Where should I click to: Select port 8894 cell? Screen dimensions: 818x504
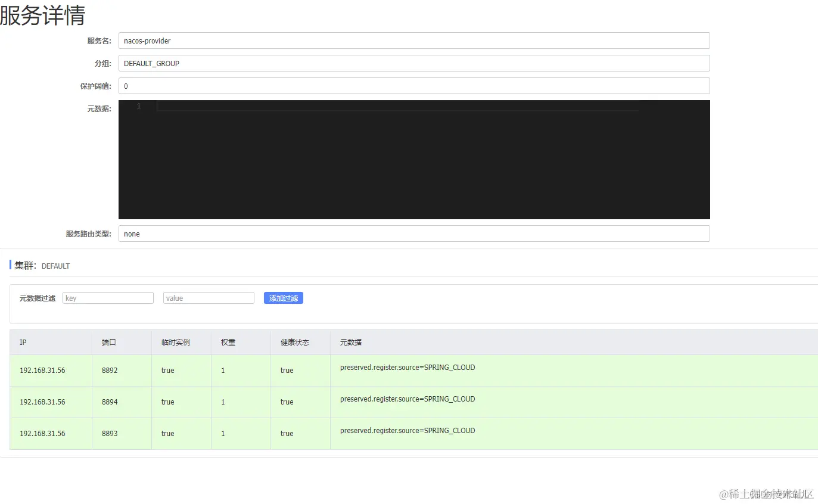[x=122, y=402]
